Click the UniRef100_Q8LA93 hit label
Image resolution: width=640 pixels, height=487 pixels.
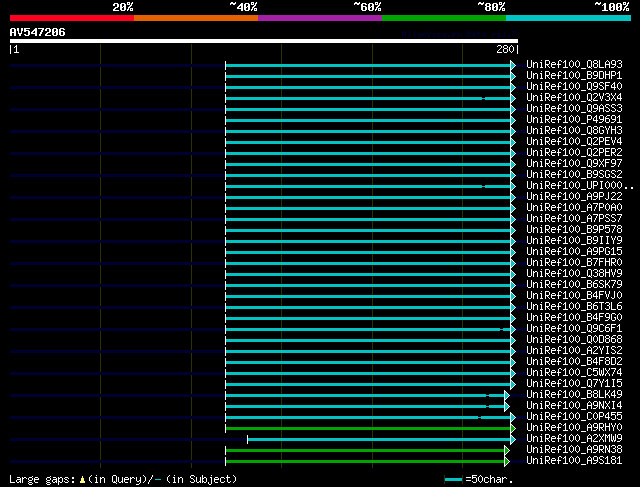point(574,64)
